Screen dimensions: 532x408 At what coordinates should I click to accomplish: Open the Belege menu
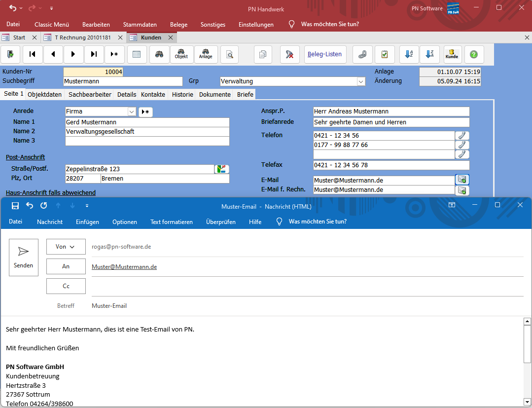click(179, 25)
